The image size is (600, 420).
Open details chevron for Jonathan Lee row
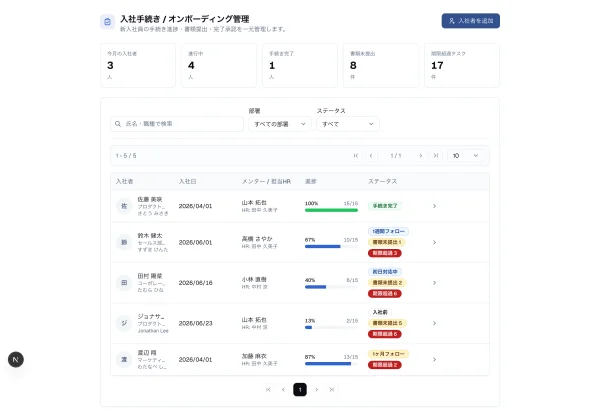coord(434,323)
